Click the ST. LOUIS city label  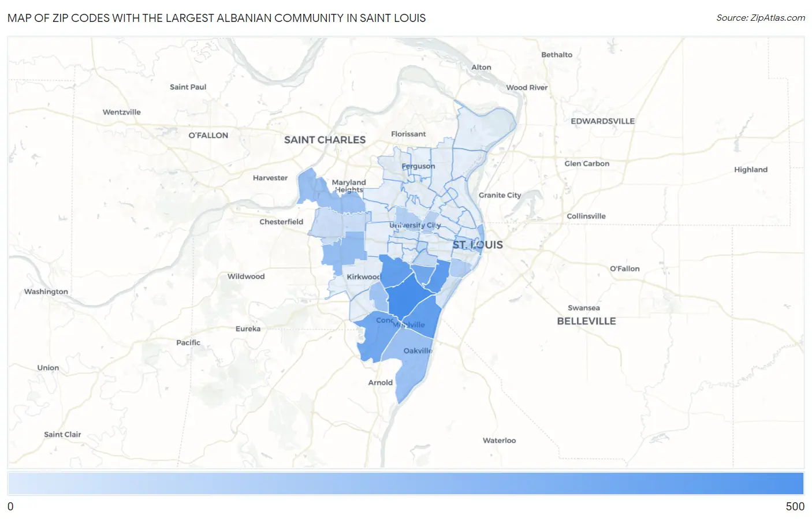point(478,245)
